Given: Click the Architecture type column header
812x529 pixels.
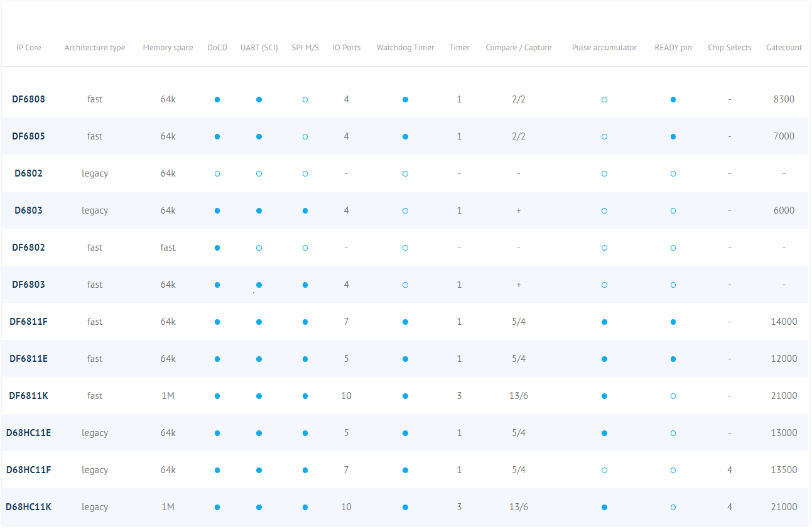Looking at the screenshot, I should click(x=95, y=48).
